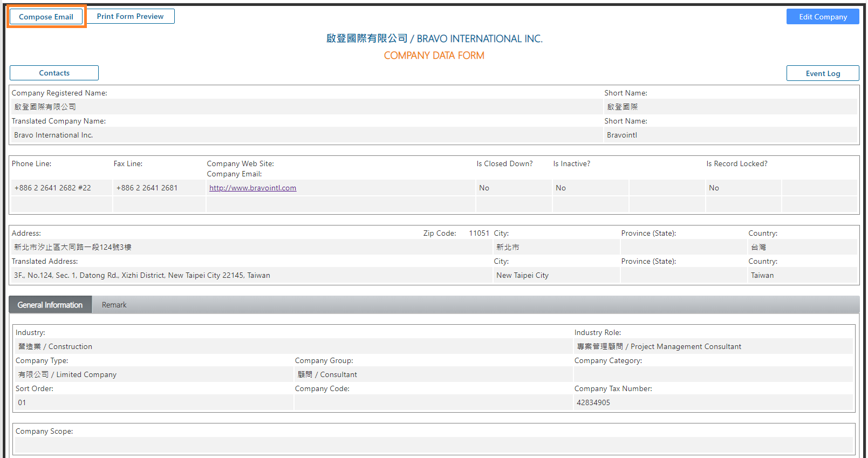Click the Translated Company Name field
The image size is (868, 458).
click(x=305, y=135)
